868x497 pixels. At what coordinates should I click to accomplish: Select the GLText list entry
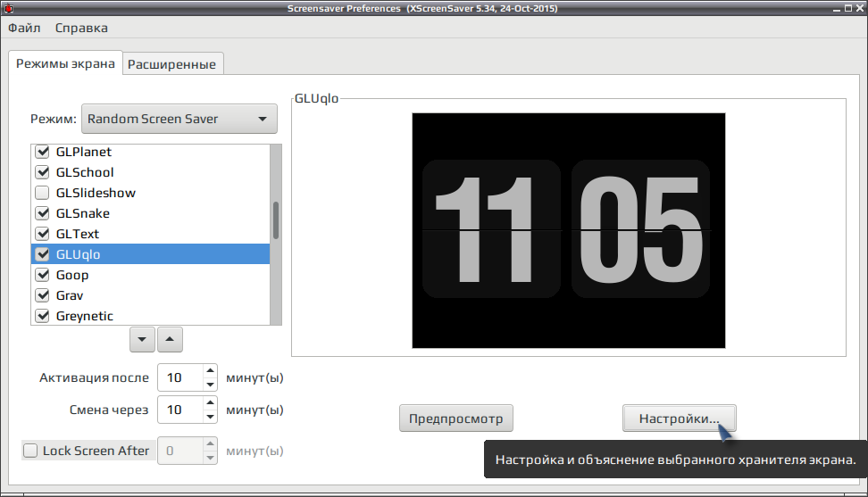click(150, 233)
